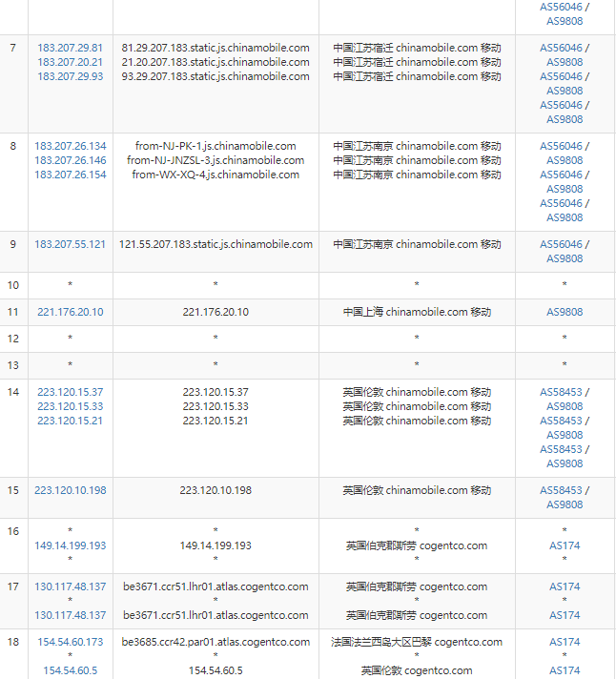The width and height of the screenshot is (616, 679).
Task: Select hostname from-WX-XQ-4.js.chinamobile.com
Action: [x=216, y=175]
